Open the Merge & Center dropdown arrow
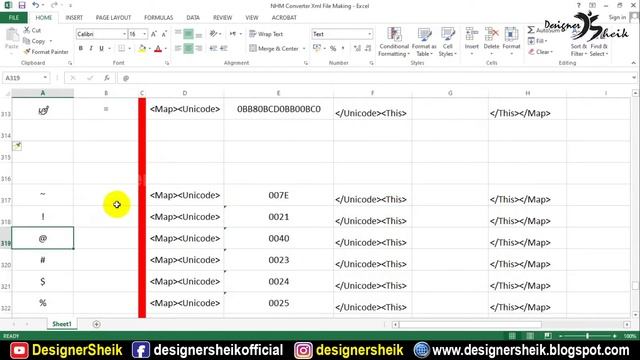This screenshot has height=360, width=640. [x=304, y=49]
